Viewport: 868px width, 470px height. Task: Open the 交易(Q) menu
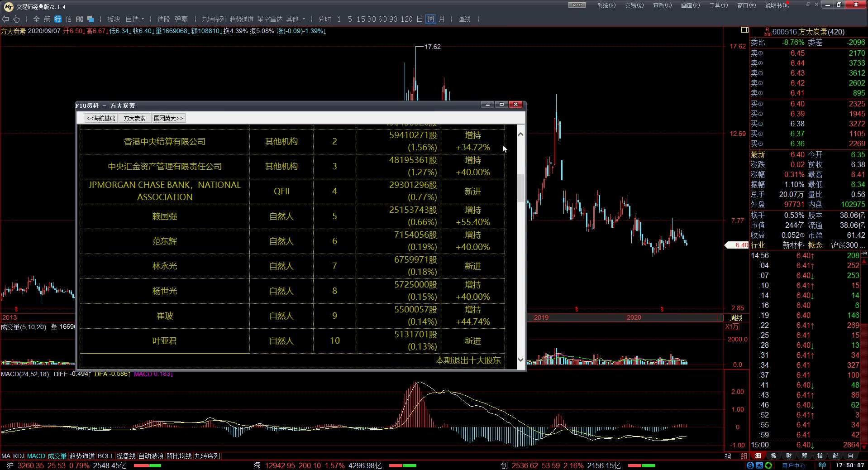coord(634,5)
